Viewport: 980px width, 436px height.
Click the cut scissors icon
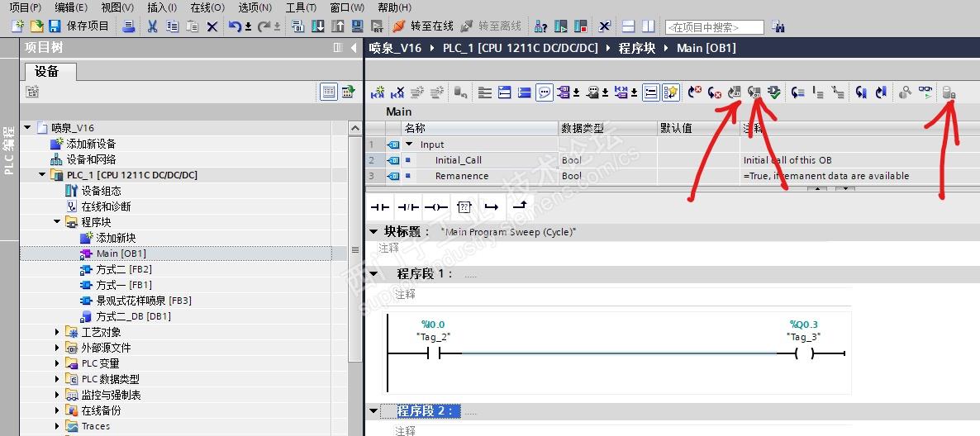153,26
